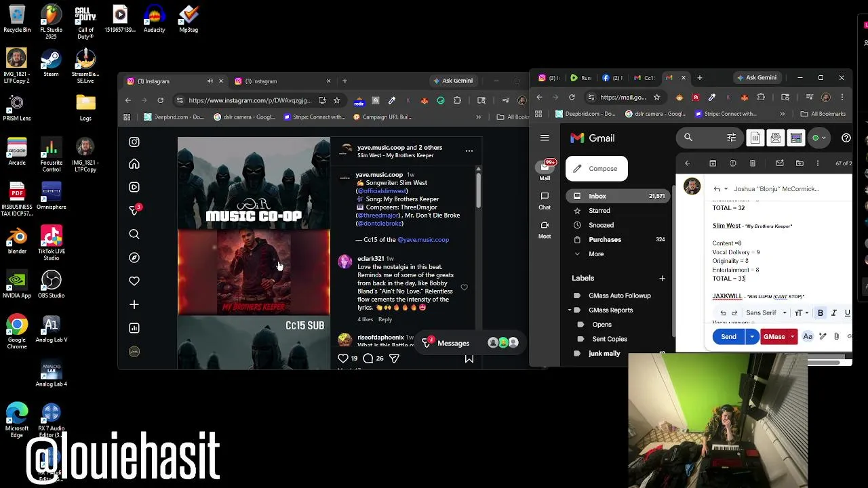
Task: Share the Instagram post with the paper-plane icon
Action: click(394, 358)
